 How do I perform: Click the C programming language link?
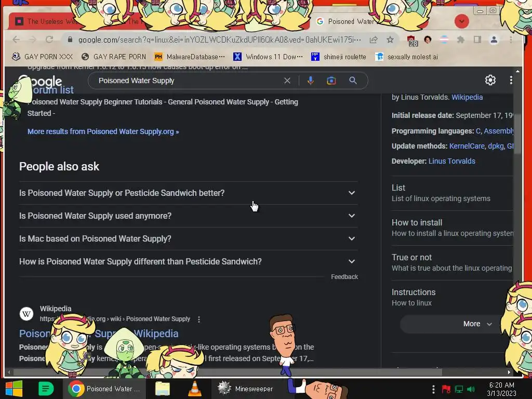click(x=478, y=131)
